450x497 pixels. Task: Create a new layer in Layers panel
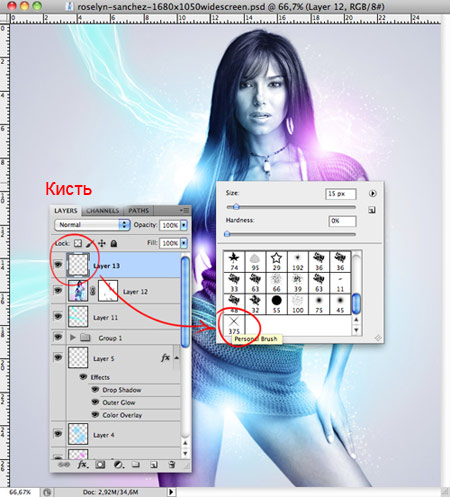pyautogui.click(x=154, y=465)
